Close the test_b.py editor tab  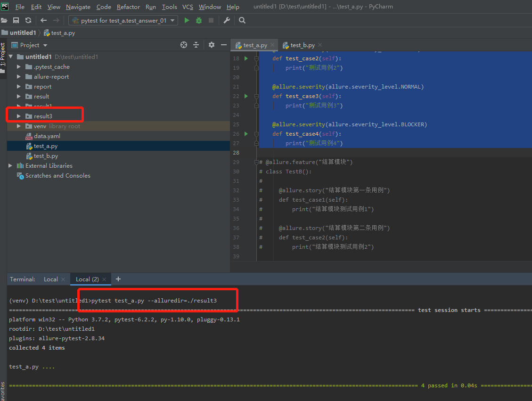(320, 45)
